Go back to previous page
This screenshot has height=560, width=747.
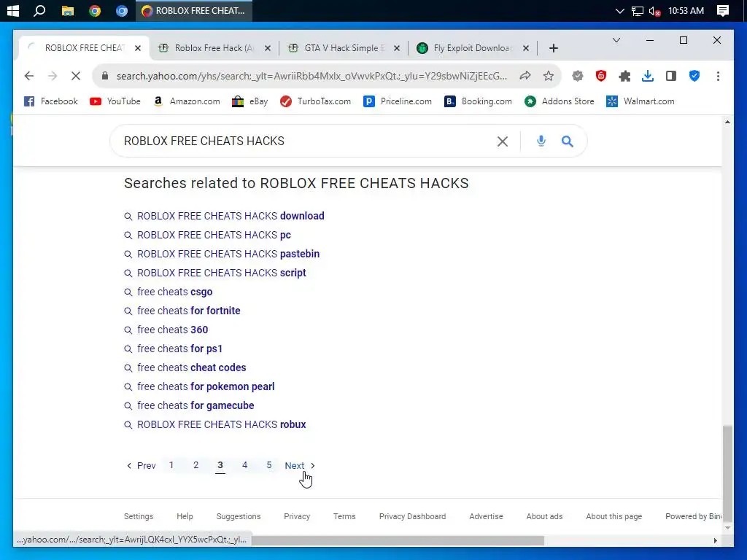pyautogui.click(x=29, y=76)
